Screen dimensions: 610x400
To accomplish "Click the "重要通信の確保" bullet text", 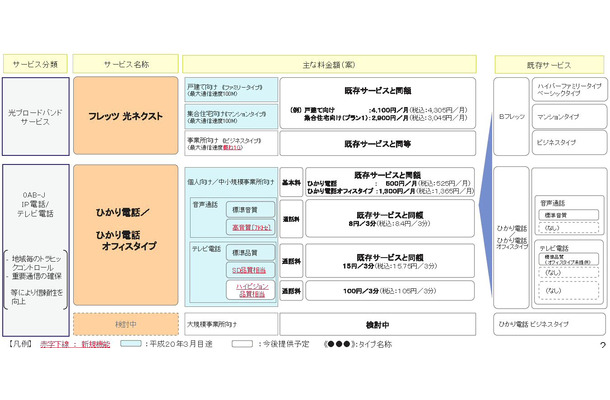I will (x=37, y=276).
